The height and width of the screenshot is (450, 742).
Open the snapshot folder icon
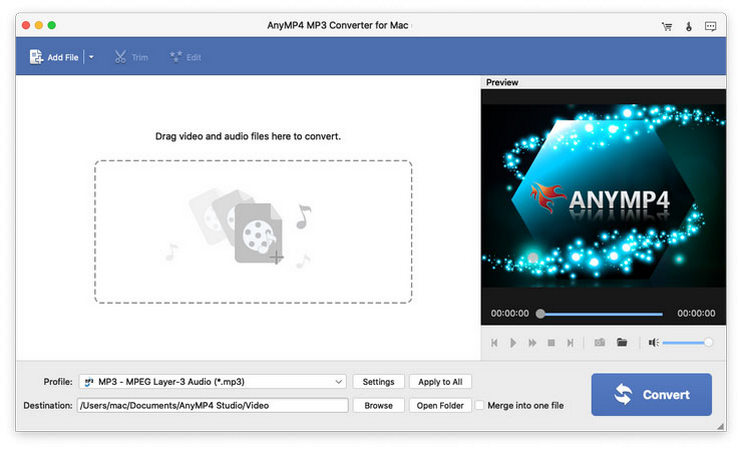coord(622,342)
